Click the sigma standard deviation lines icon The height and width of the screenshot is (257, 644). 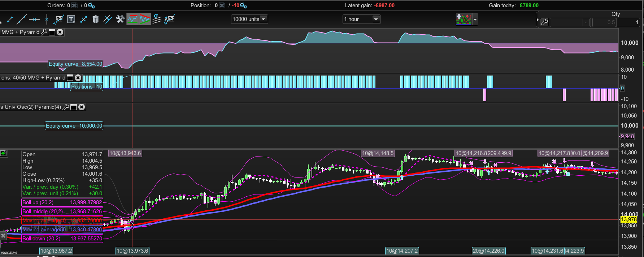157,19
